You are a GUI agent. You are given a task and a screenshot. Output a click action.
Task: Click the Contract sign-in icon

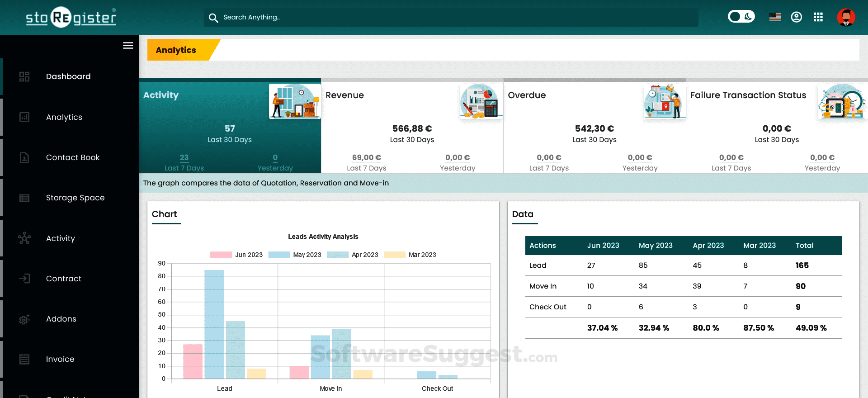pos(24,279)
